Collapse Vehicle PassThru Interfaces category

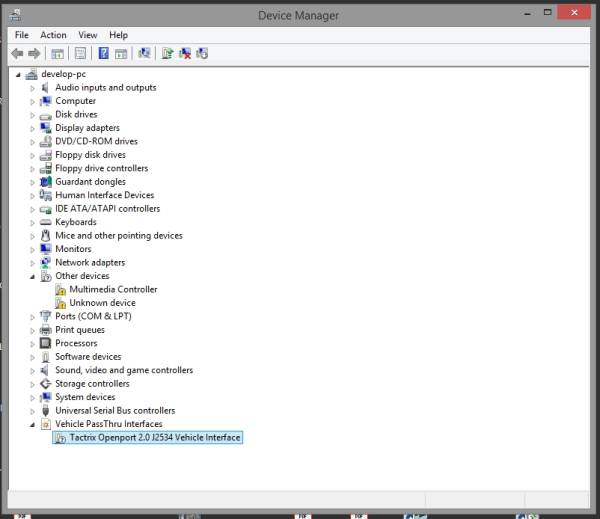click(33, 425)
